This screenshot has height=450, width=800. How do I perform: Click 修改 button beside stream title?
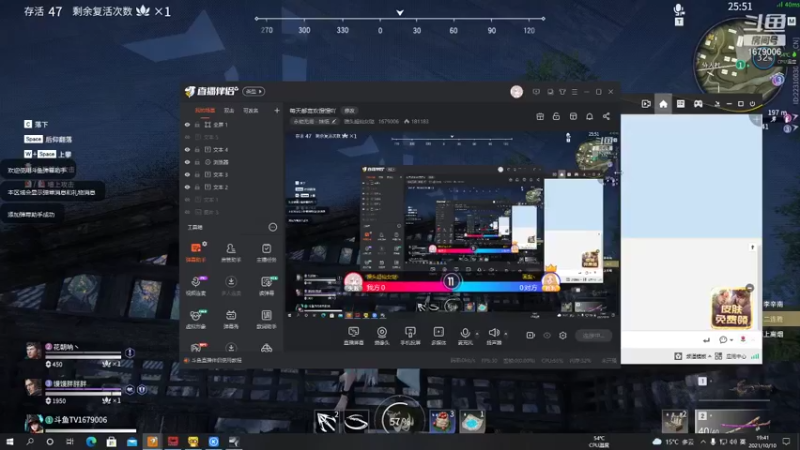pyautogui.click(x=349, y=111)
